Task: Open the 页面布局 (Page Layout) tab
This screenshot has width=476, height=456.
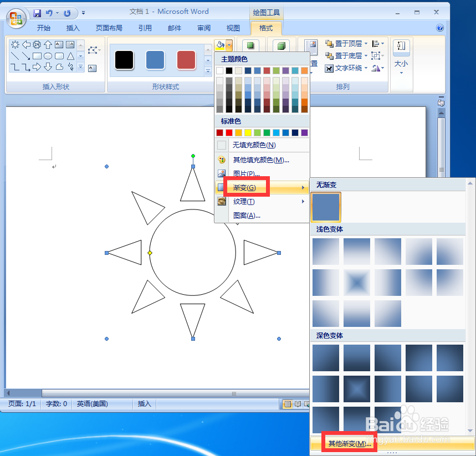Action: (x=109, y=28)
